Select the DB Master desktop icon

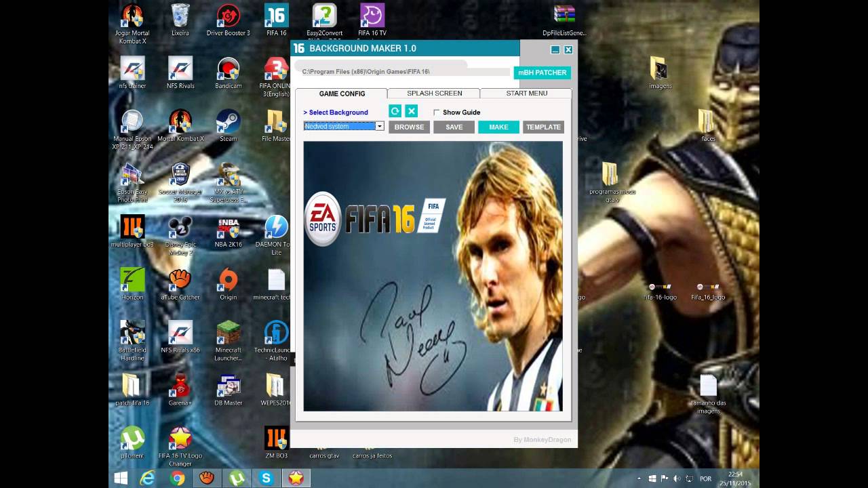pos(229,390)
